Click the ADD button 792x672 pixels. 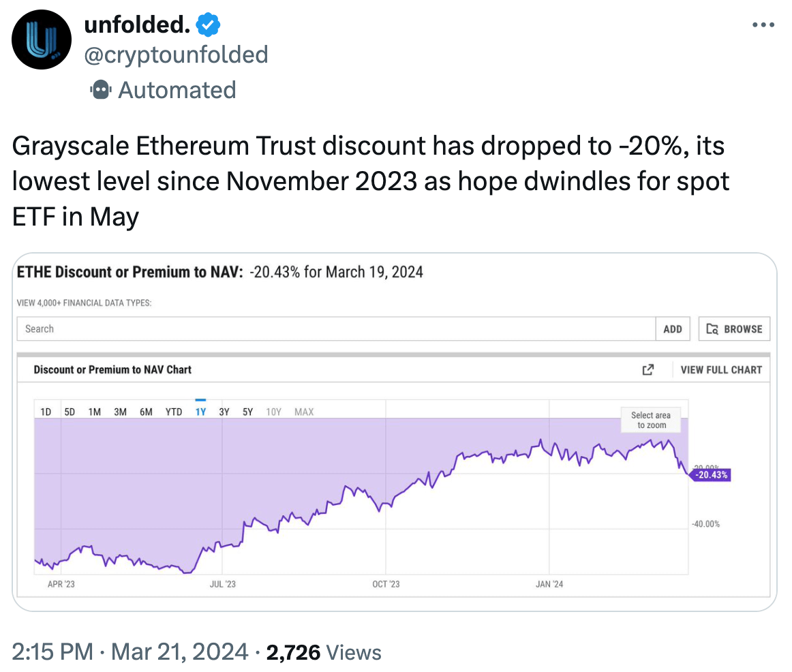[673, 329]
